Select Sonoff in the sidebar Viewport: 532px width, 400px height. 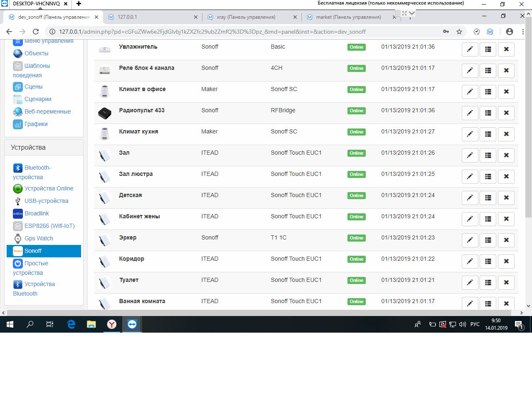44,251
